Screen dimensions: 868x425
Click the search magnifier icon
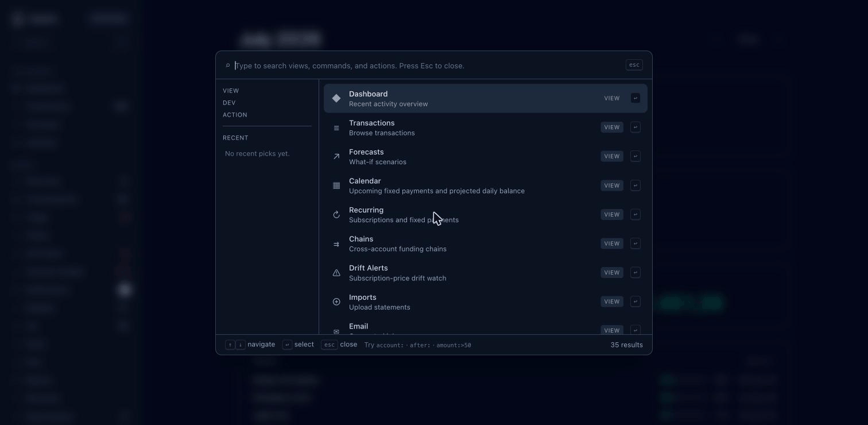pyautogui.click(x=228, y=65)
